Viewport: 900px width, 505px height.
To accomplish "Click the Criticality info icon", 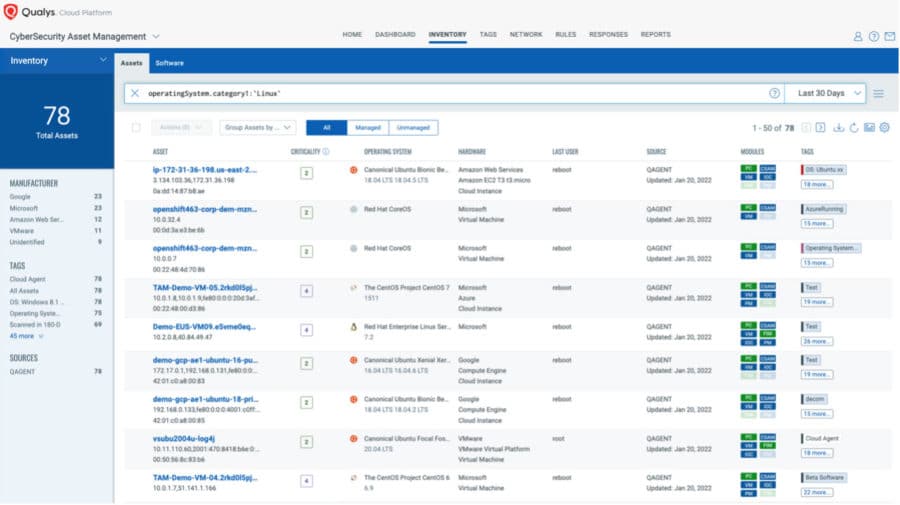I will tap(326, 152).
